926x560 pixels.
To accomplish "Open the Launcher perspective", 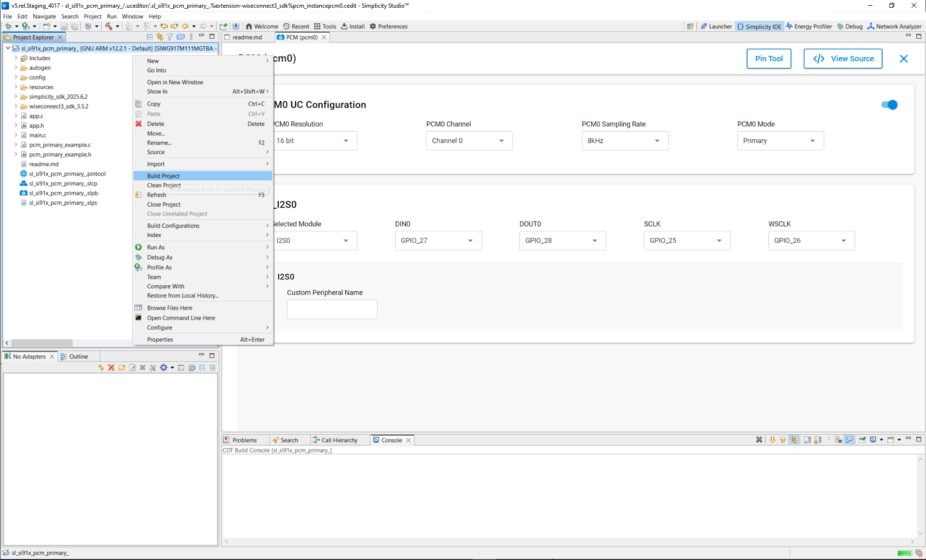I will 716,27.
